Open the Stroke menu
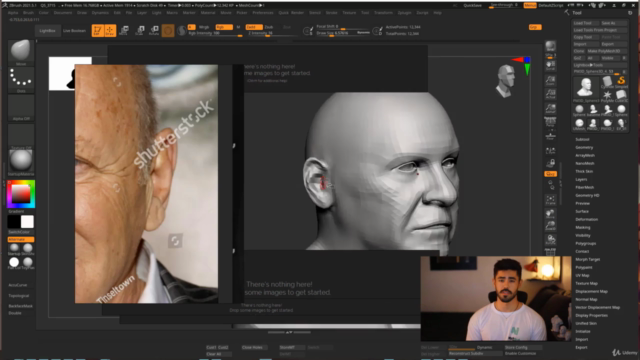The height and width of the screenshot is (360, 640). tap(331, 13)
